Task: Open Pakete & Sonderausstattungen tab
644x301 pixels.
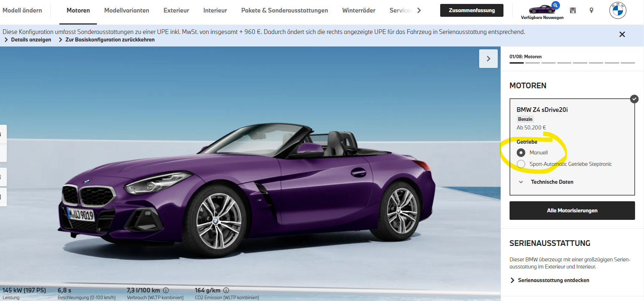Action: click(285, 10)
